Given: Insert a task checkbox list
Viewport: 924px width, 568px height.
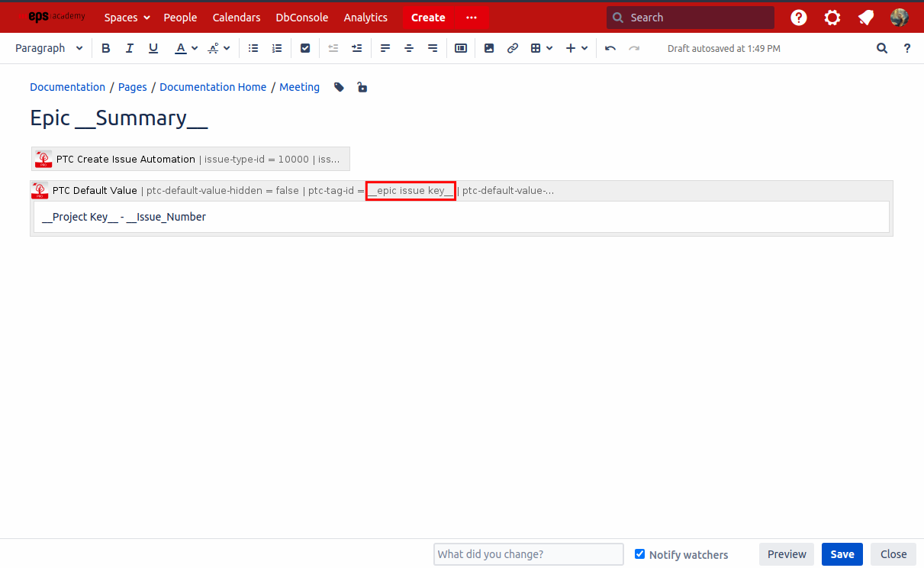Looking at the screenshot, I should coord(305,47).
